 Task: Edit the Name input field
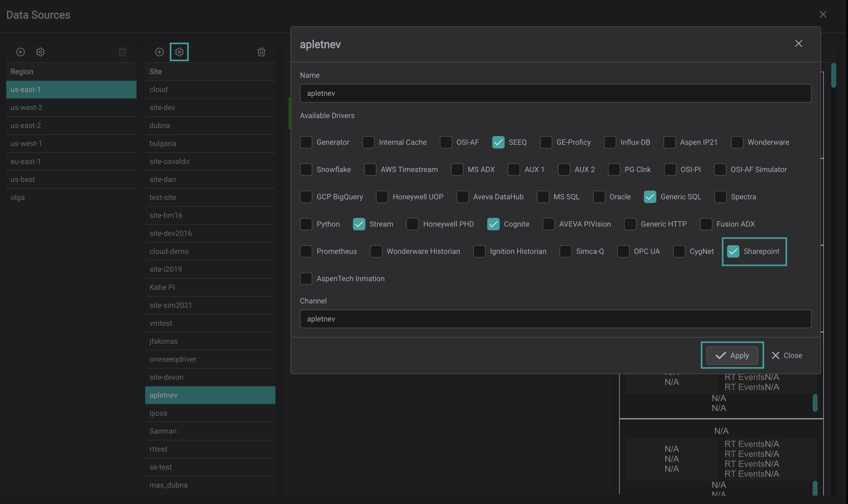click(556, 93)
